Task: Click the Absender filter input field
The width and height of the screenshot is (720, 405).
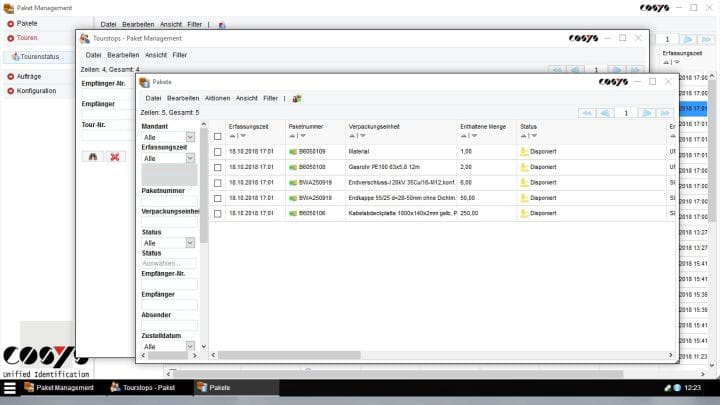Action: pyautogui.click(x=169, y=326)
